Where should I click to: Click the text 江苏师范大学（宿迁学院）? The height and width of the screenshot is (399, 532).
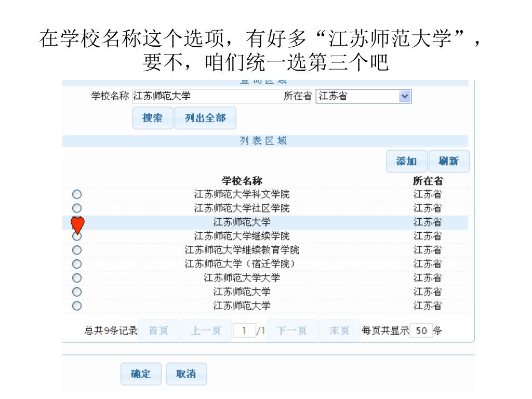click(x=240, y=264)
